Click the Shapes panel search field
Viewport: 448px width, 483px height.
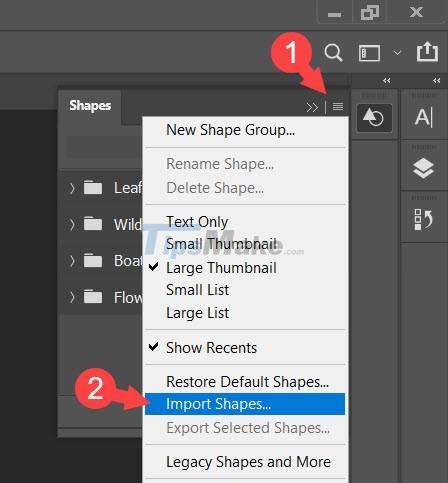coord(104,147)
